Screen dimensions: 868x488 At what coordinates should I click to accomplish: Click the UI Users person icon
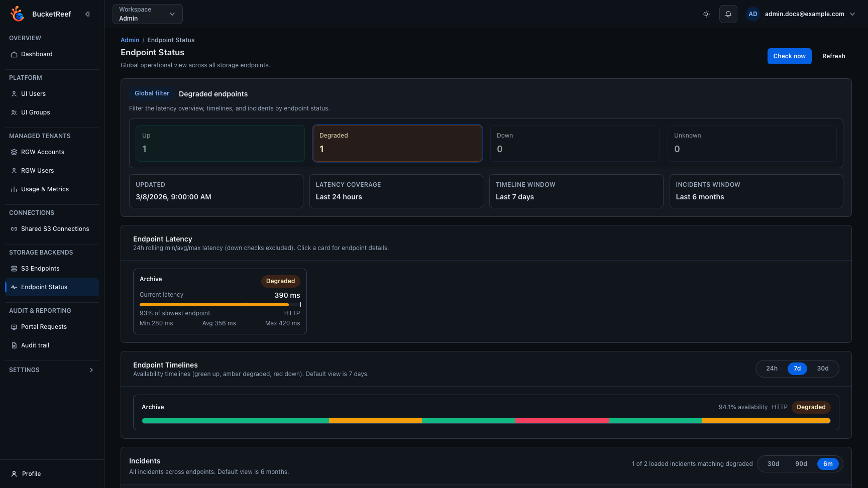click(14, 94)
